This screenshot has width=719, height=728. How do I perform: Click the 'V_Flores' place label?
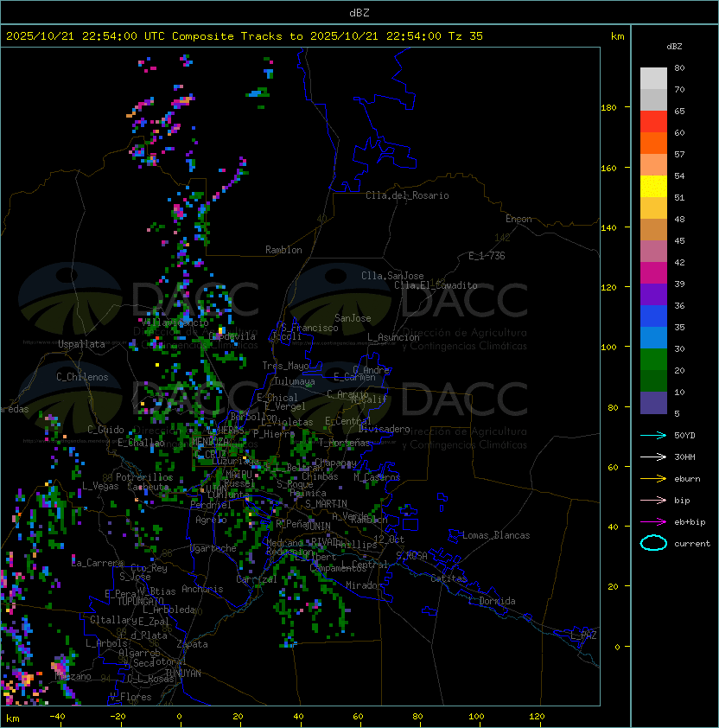click(x=130, y=697)
